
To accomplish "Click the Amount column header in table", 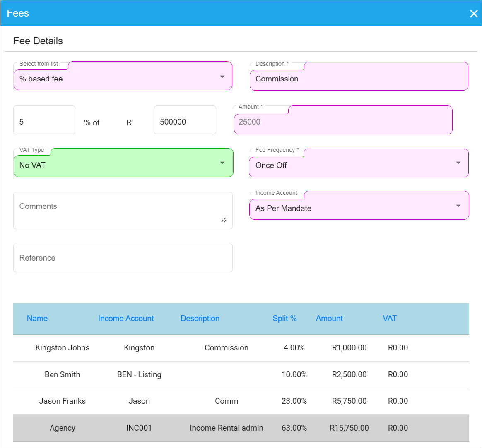I will click(x=329, y=318).
